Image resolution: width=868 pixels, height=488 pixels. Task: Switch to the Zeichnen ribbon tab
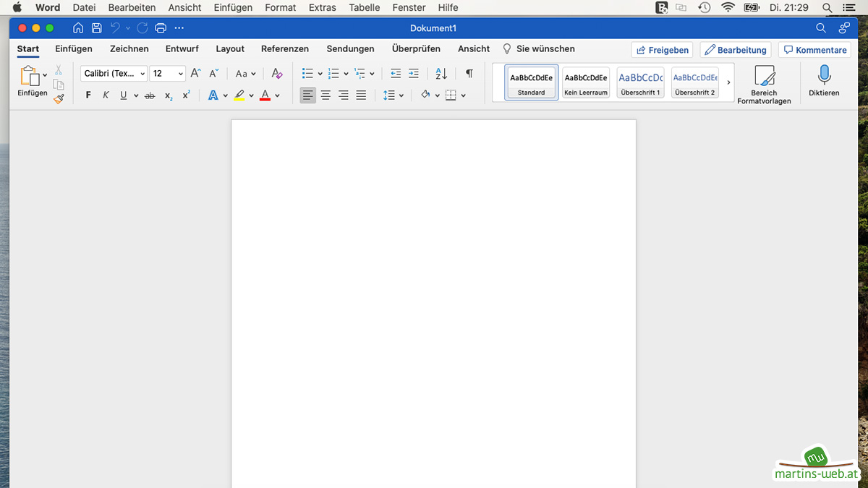coord(129,49)
